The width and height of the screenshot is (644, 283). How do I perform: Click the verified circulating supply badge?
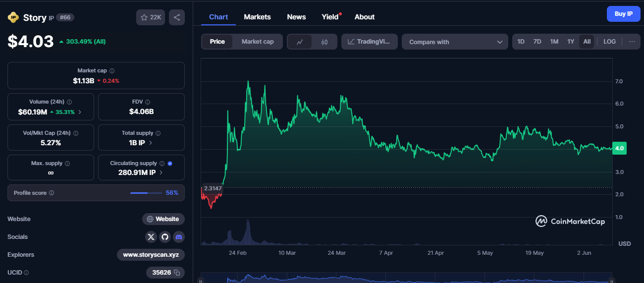[x=170, y=164]
